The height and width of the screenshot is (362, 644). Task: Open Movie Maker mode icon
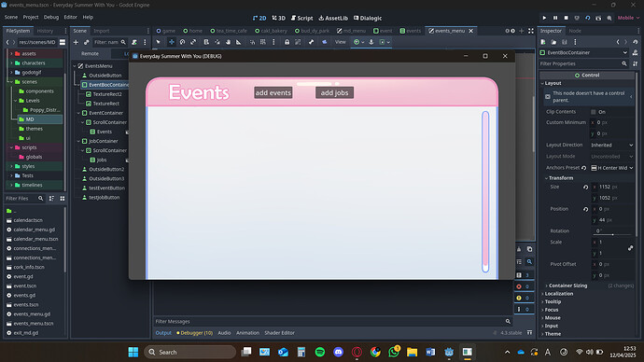coord(609,18)
